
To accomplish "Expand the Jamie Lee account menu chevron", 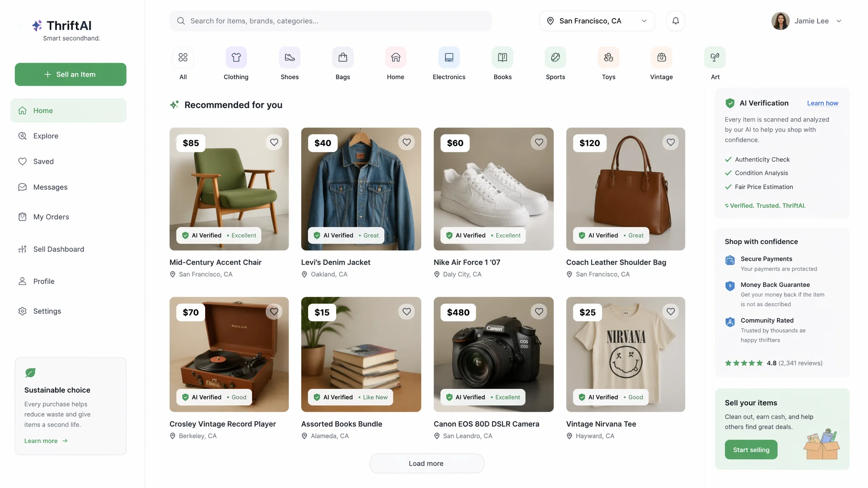I will [x=839, y=21].
